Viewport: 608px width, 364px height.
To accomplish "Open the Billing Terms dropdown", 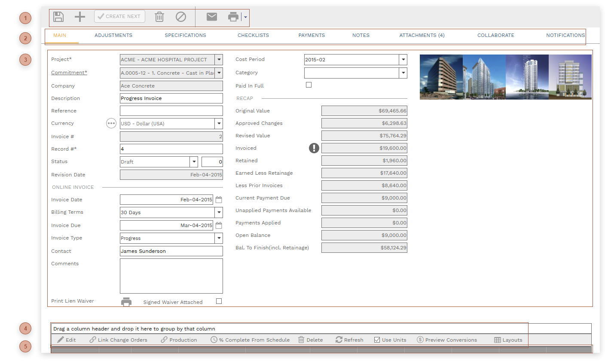I will 219,212.
